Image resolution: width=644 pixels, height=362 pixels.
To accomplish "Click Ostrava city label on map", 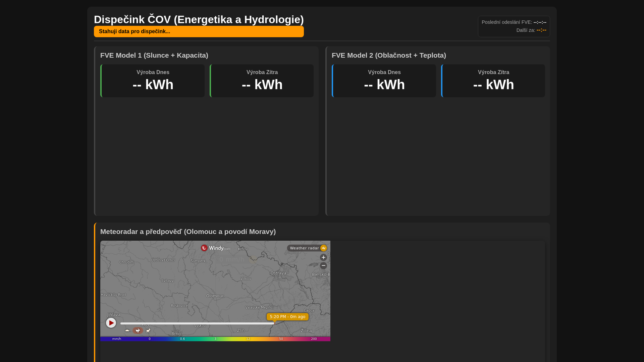I will pos(278,273).
